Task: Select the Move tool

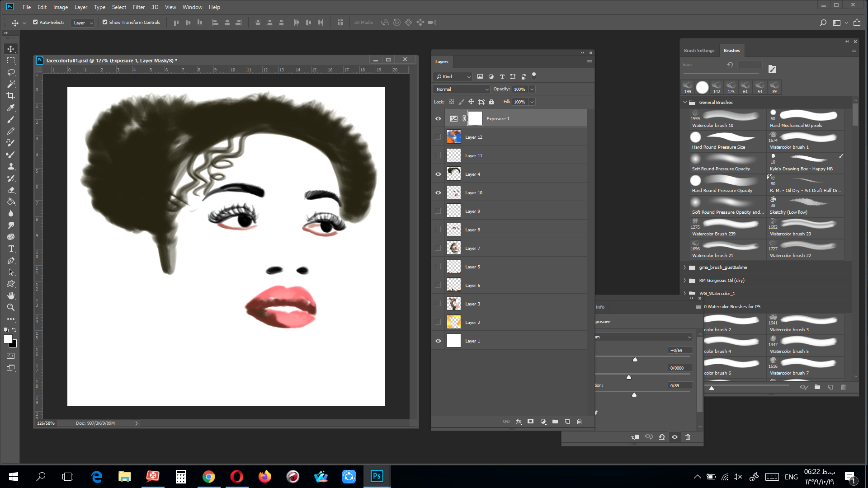Action: point(11,49)
